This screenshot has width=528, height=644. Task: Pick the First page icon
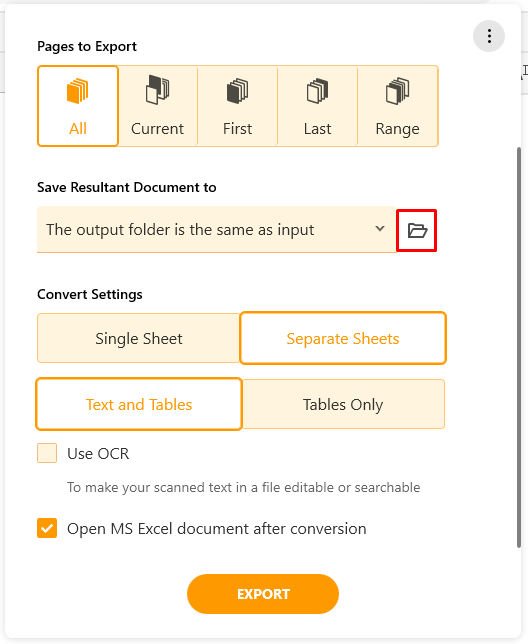click(x=237, y=91)
